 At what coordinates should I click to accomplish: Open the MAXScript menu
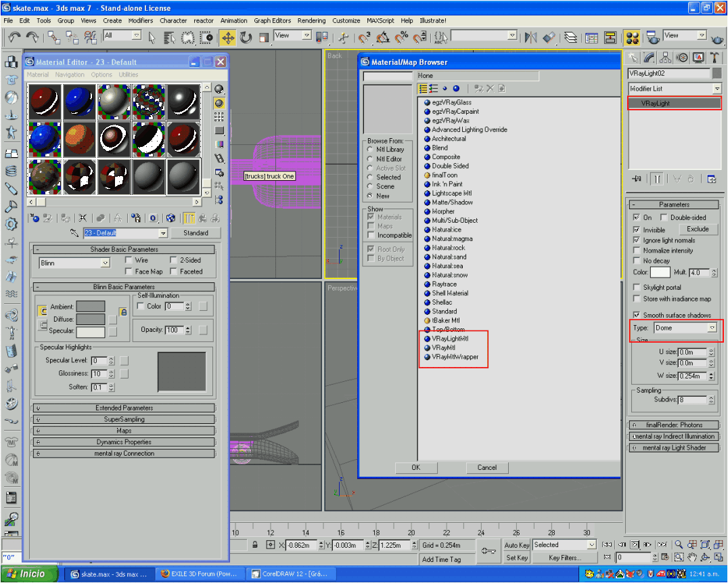380,20
